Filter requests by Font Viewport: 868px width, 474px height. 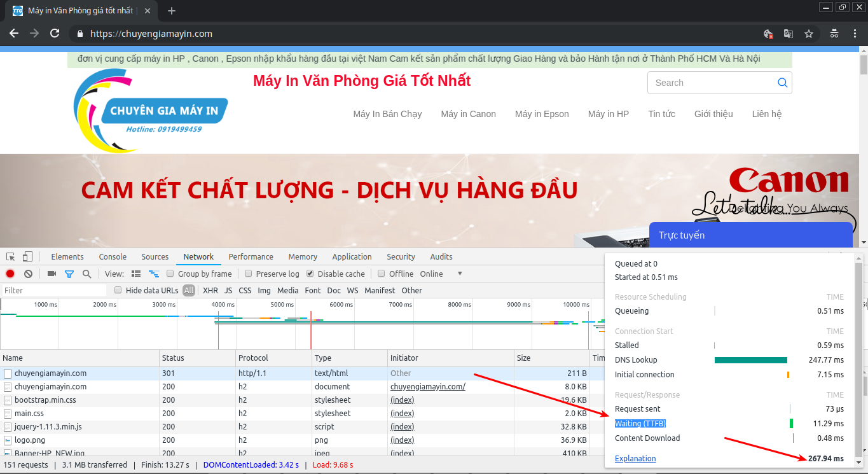point(313,290)
